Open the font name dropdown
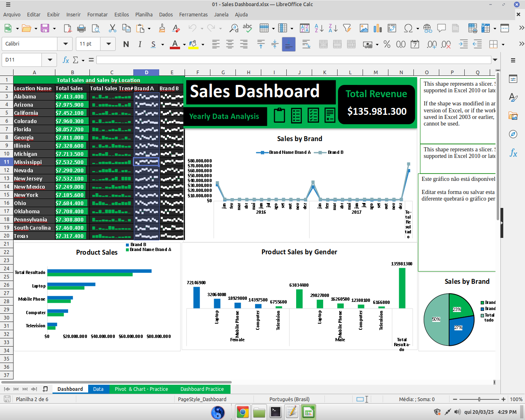The height and width of the screenshot is (420, 525). 65,44
